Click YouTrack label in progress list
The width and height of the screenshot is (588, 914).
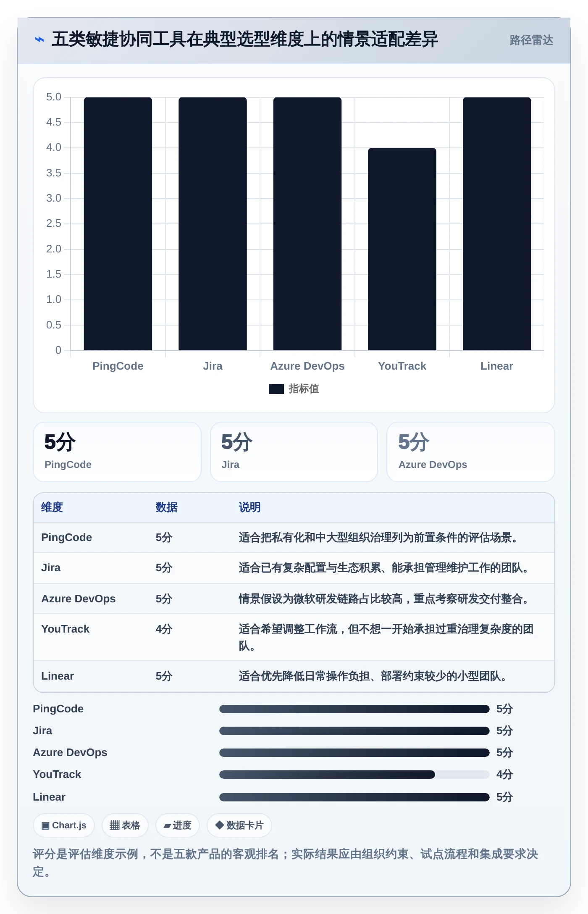(57, 775)
